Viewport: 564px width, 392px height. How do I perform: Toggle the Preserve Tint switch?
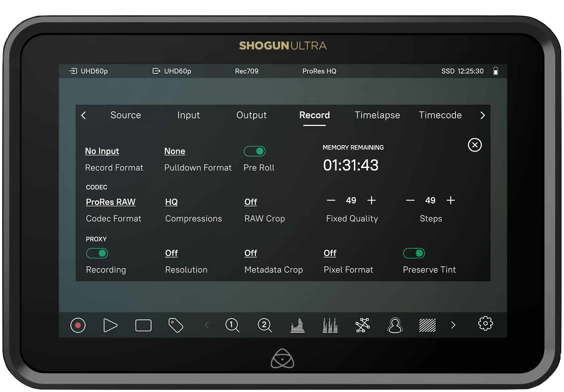coord(414,253)
